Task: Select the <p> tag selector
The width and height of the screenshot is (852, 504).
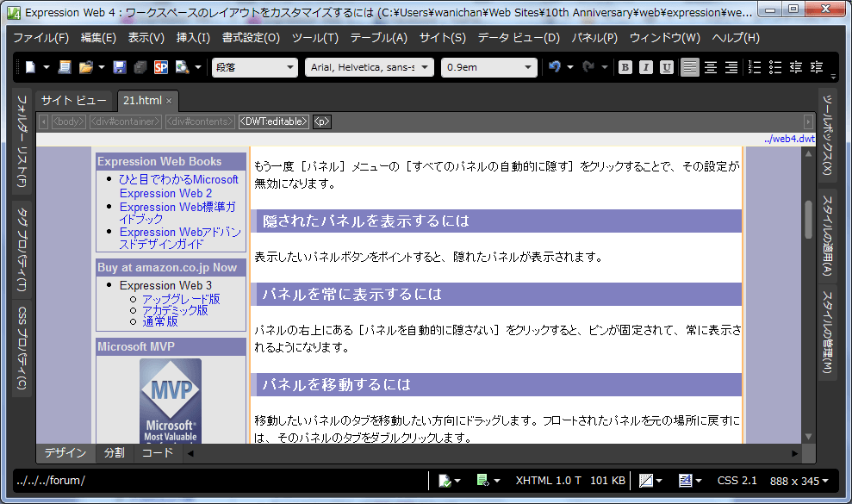Action: (x=321, y=121)
